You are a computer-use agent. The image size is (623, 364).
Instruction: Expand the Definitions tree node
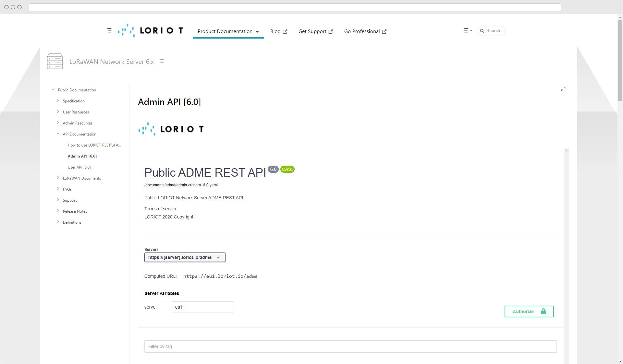click(58, 222)
